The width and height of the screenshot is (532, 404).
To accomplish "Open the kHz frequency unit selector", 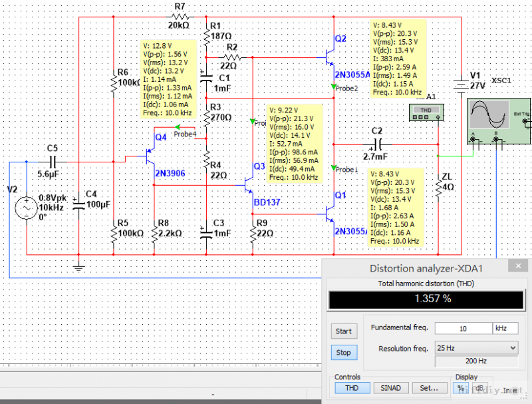I will 504,329.
